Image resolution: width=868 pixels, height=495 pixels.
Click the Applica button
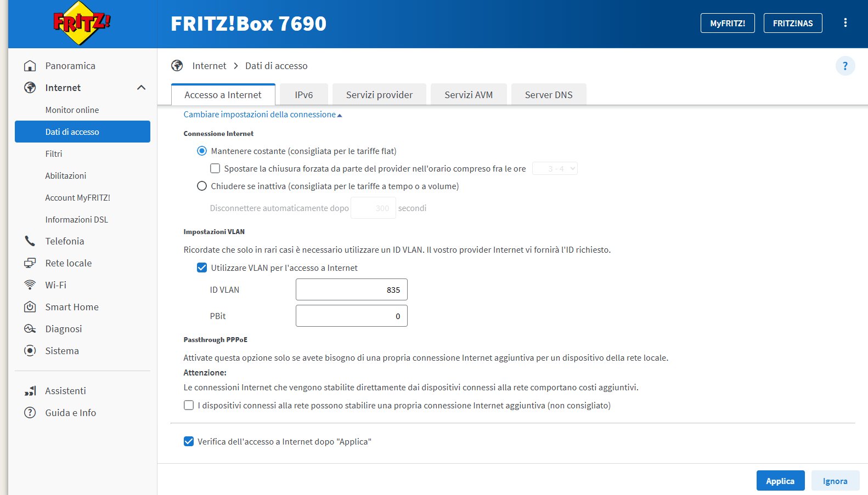(780, 481)
